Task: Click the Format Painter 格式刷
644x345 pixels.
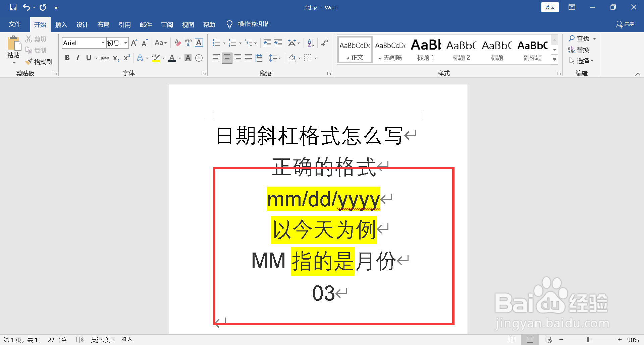Action: pos(39,62)
